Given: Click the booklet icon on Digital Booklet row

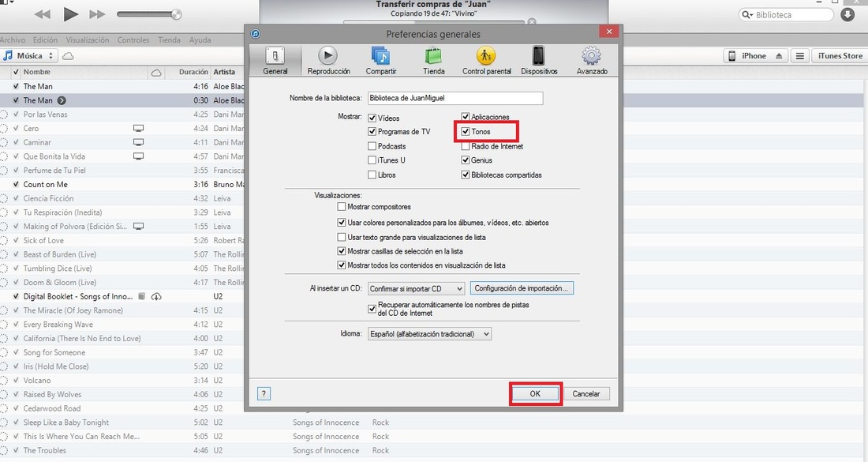Looking at the screenshot, I should point(142,296).
